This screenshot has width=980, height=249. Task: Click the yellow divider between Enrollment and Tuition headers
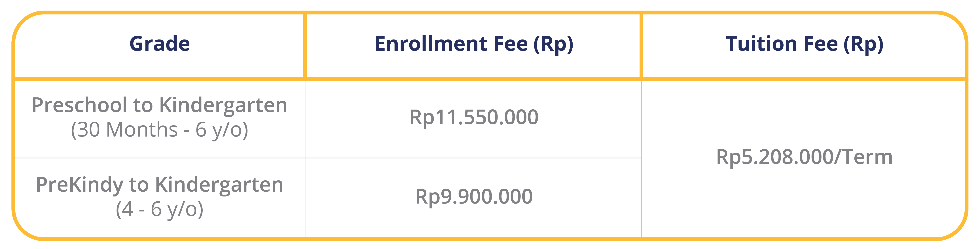(641, 46)
